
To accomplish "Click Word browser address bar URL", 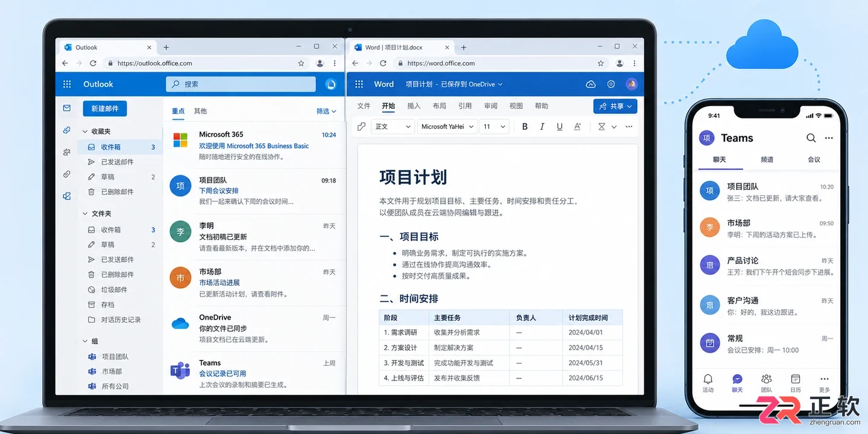I will (x=441, y=63).
